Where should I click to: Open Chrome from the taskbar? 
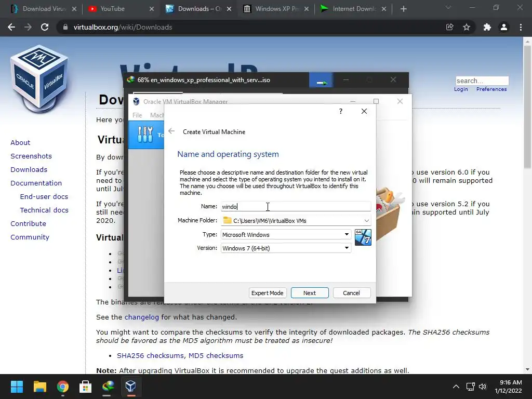[x=63, y=387]
